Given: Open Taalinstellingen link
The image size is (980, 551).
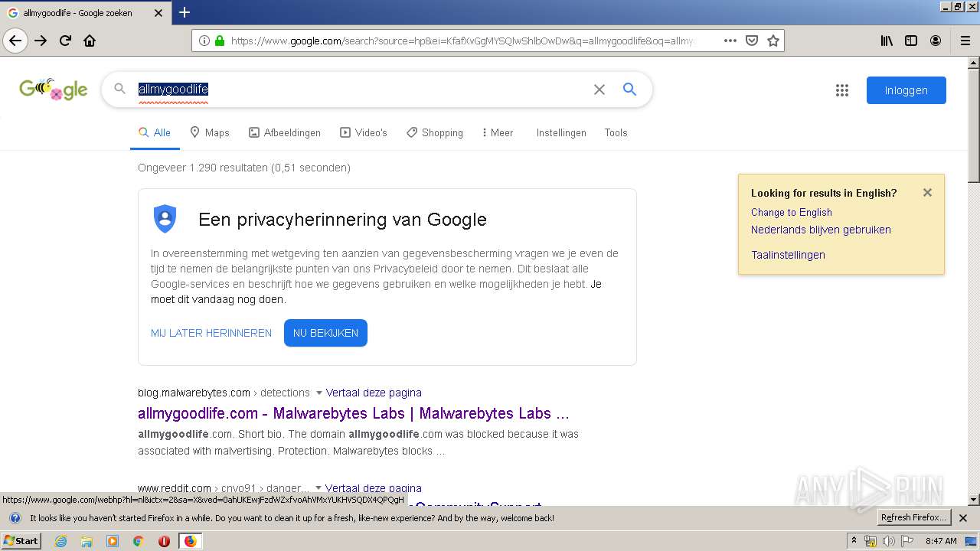Looking at the screenshot, I should (788, 255).
